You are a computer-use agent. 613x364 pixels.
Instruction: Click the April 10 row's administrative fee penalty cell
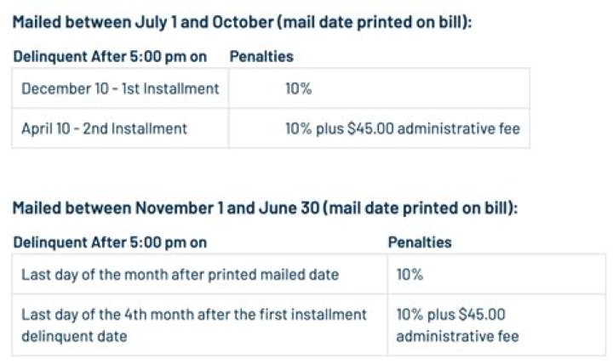click(x=402, y=128)
